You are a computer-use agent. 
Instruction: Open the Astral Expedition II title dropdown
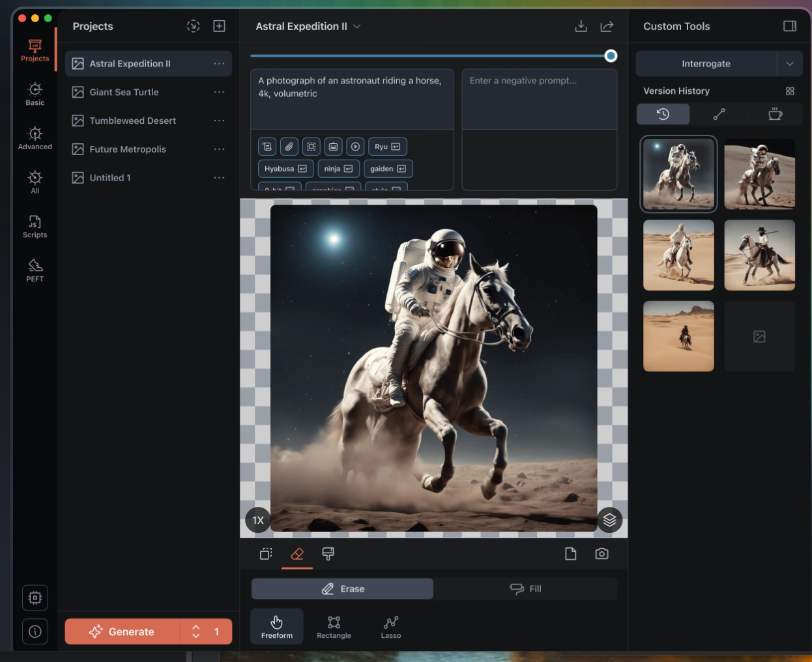356,26
